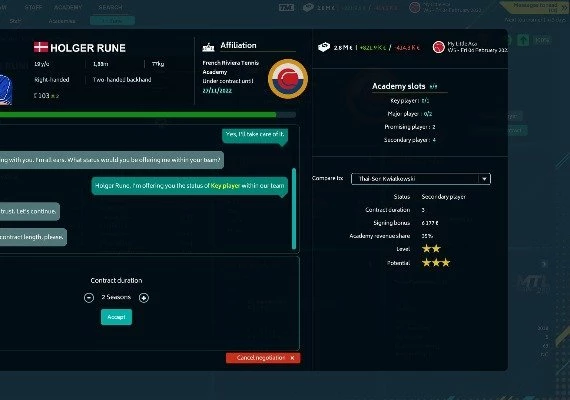
Task: Click the Academy slots heading
Action: 398,86
